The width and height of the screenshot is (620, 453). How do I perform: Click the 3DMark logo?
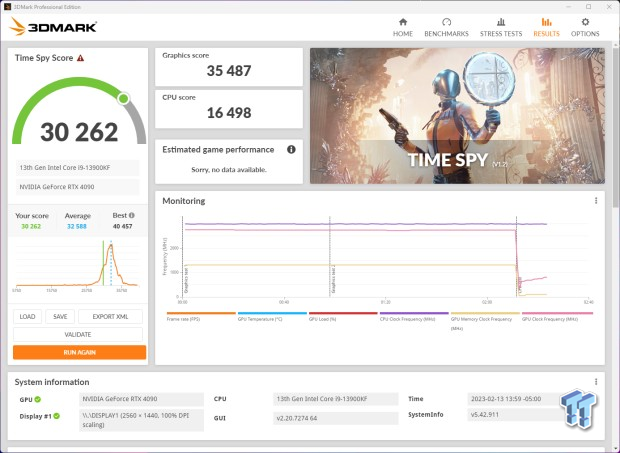53,27
